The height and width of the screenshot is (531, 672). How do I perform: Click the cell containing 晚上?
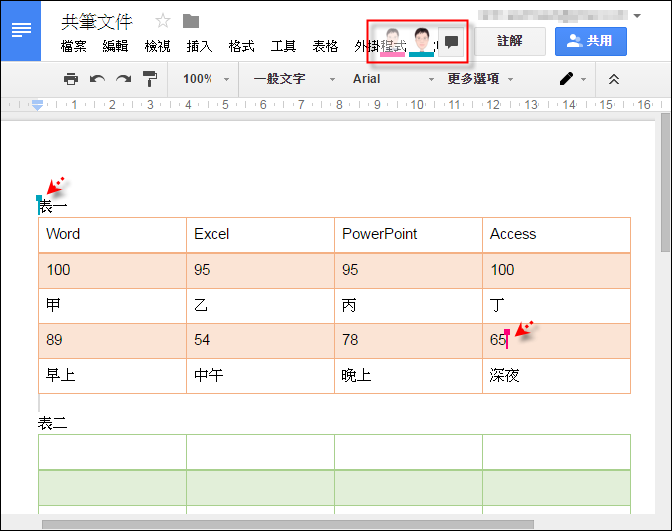point(408,376)
